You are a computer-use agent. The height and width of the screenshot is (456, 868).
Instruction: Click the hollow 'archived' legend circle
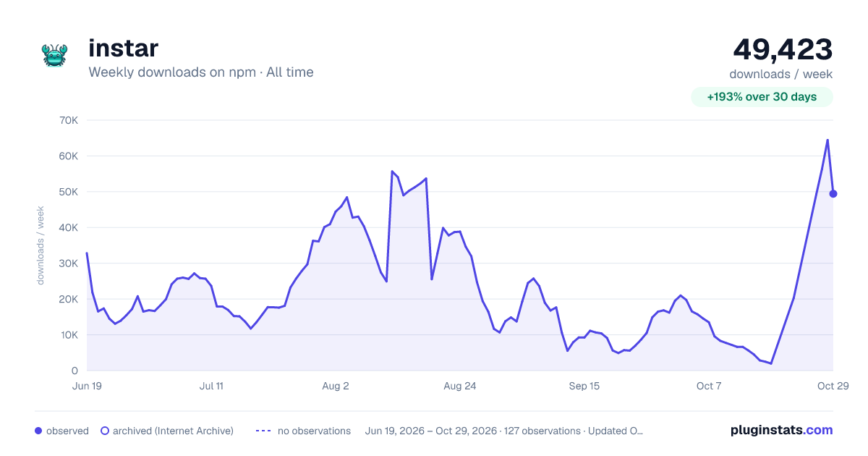pos(104,431)
